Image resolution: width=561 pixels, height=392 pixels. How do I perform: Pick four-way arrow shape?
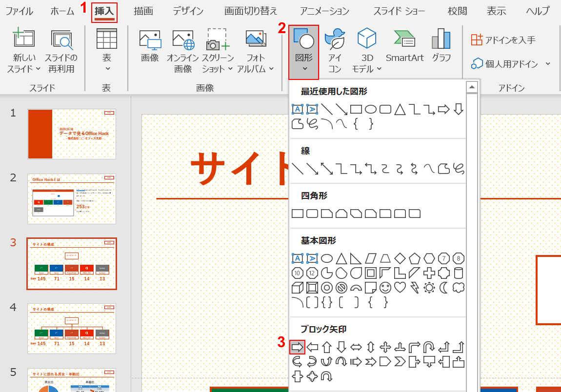pos(385,347)
